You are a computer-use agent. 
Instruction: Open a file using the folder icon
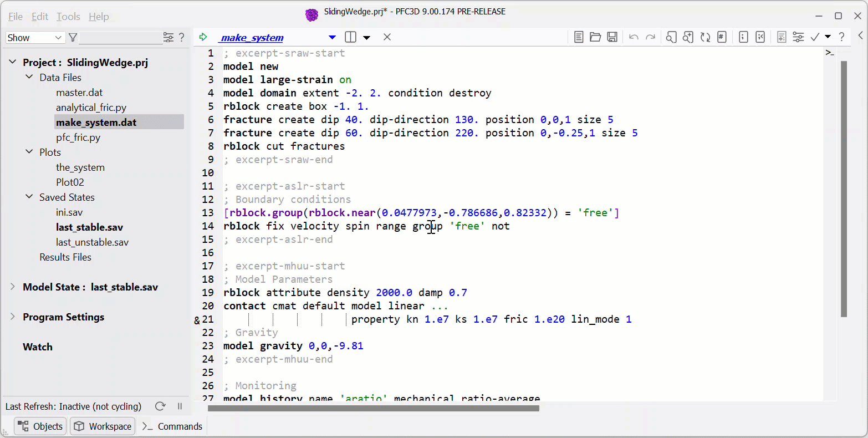595,37
